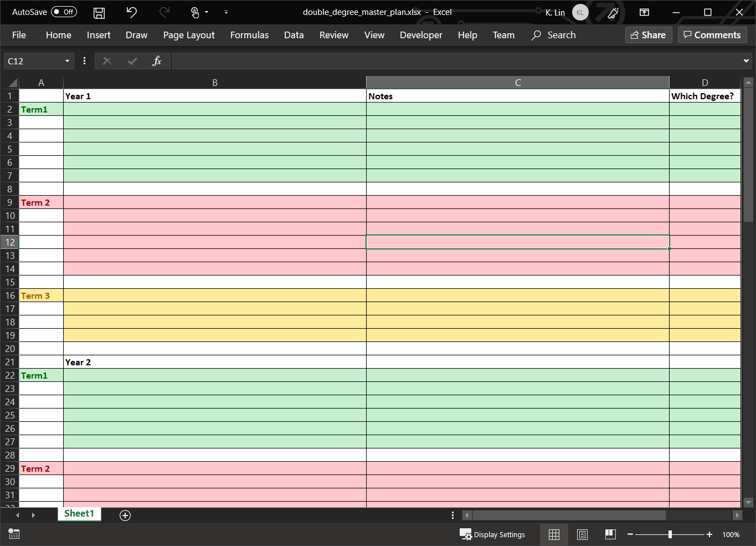
Task: Cancel formula entry X icon
Action: pyautogui.click(x=107, y=61)
